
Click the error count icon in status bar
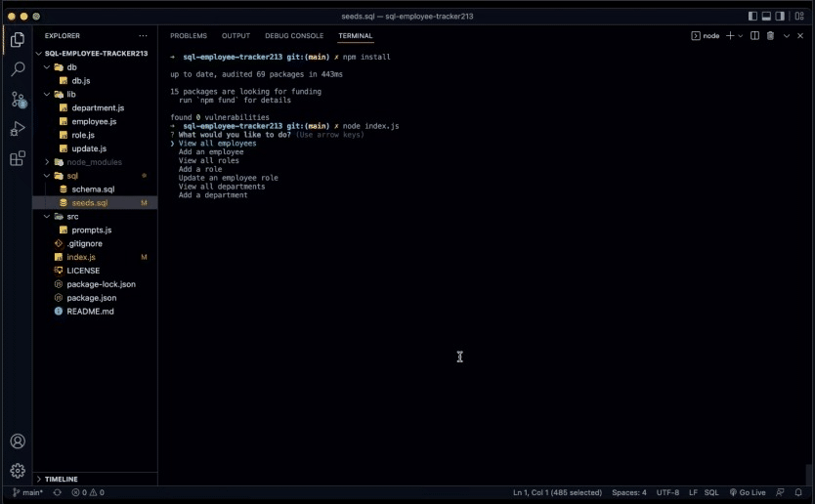click(x=76, y=492)
